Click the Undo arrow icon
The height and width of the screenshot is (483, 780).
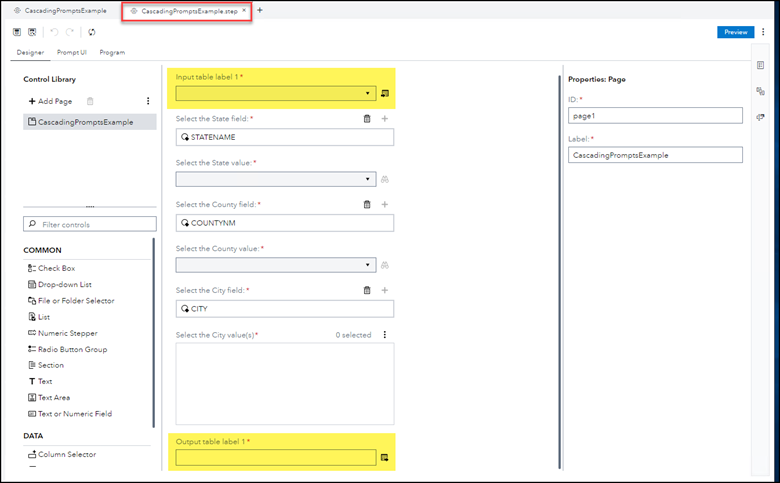click(54, 32)
